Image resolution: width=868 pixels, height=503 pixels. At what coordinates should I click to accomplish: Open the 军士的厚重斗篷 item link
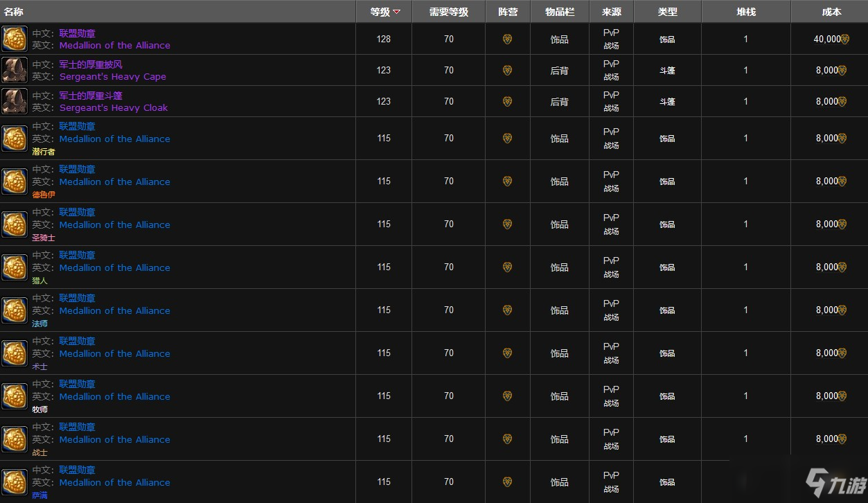click(x=91, y=96)
